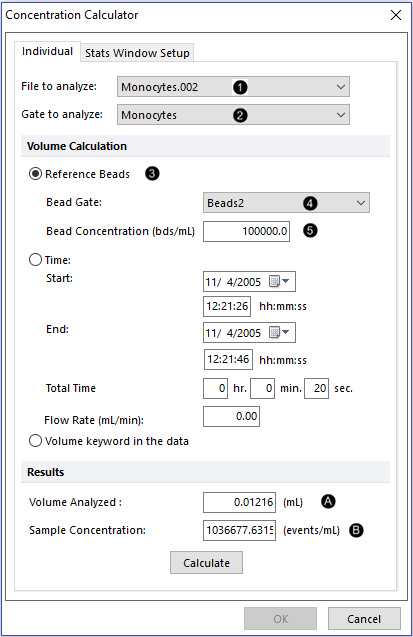The image size is (413, 637).
Task: Click the Total Time minutes field
Action: [262, 388]
